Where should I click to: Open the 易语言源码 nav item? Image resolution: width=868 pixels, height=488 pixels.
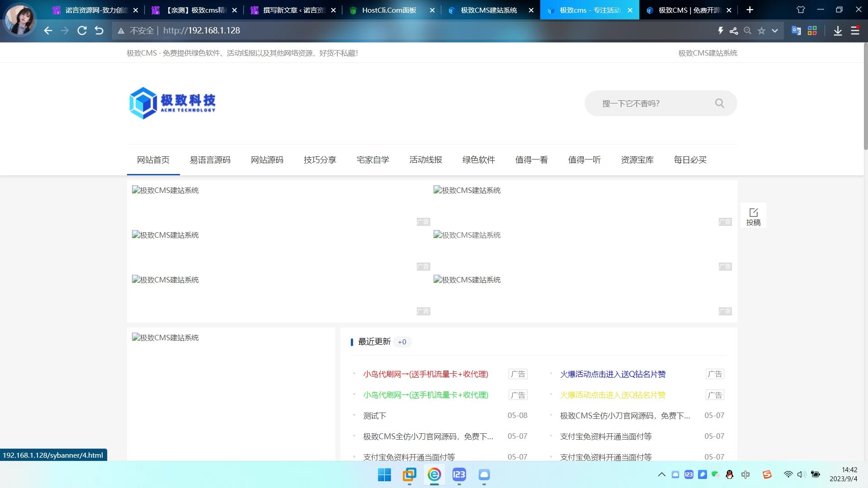click(x=210, y=160)
